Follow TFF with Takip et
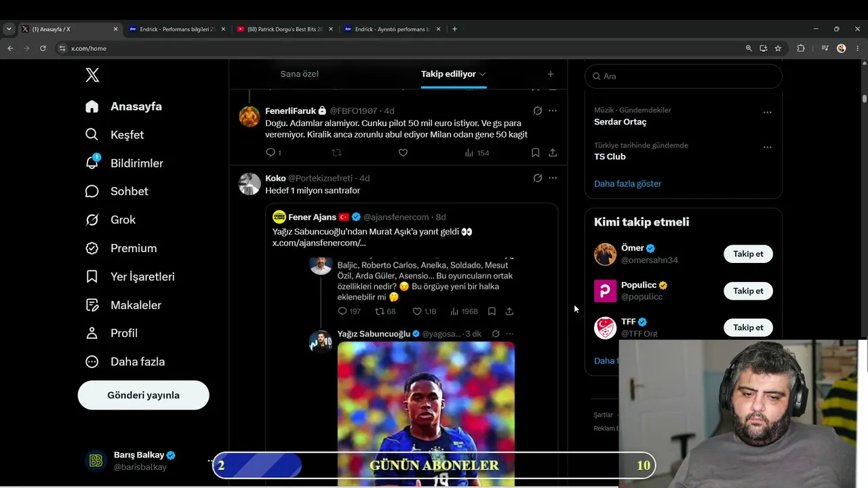Image resolution: width=868 pixels, height=488 pixels. click(x=748, y=327)
